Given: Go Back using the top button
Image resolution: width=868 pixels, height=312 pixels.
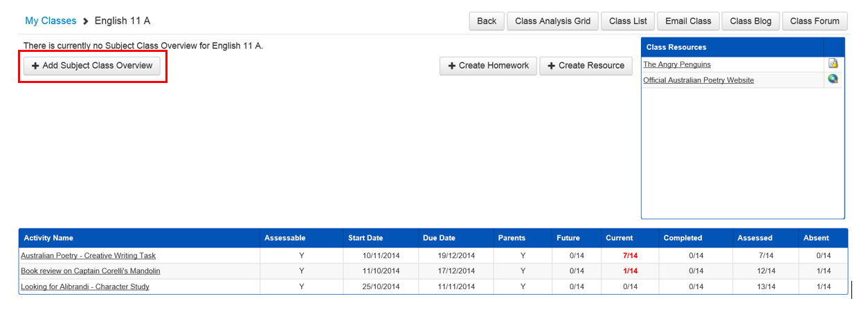Looking at the screenshot, I should tap(487, 21).
